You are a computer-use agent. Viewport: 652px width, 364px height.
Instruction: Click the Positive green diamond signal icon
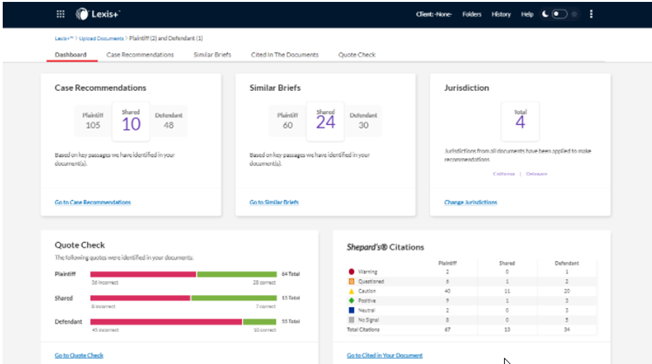pos(351,301)
